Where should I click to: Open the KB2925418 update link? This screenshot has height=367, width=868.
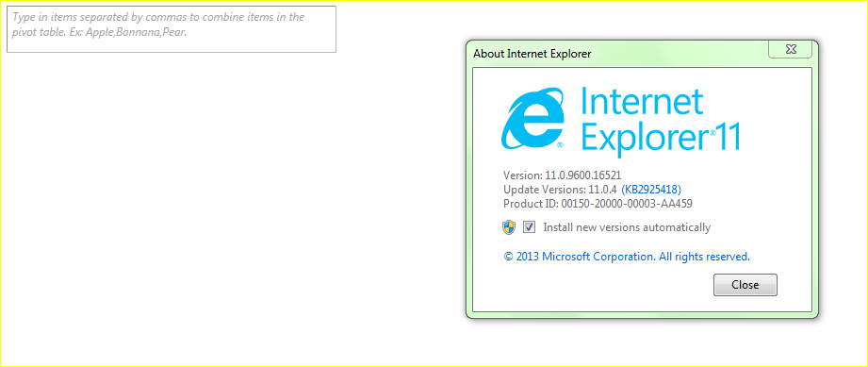(651, 189)
